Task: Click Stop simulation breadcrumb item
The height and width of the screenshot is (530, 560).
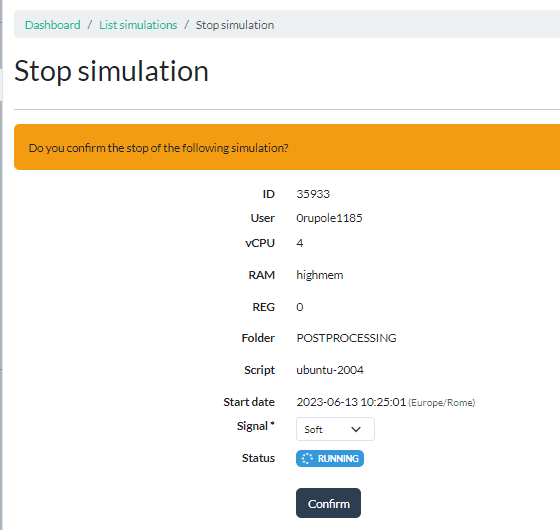Action: pos(235,25)
